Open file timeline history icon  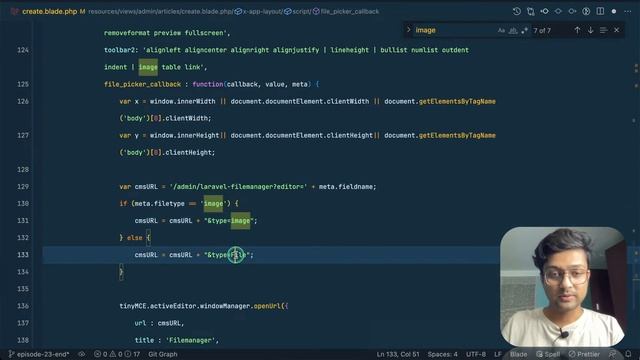point(516,11)
